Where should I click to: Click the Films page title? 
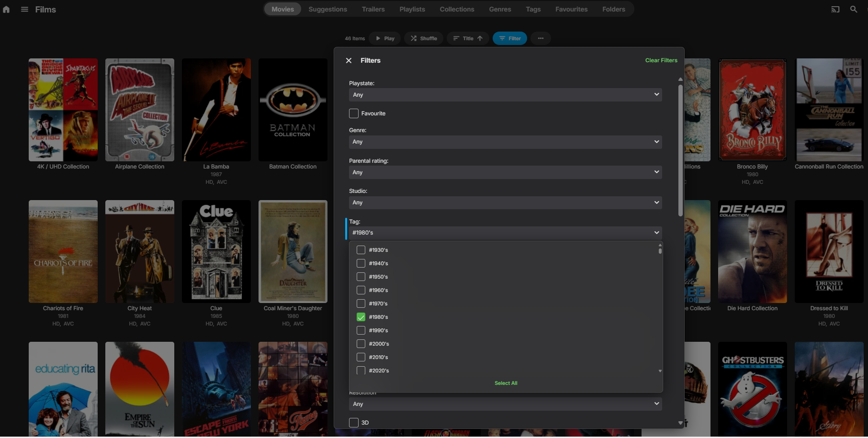[45, 10]
